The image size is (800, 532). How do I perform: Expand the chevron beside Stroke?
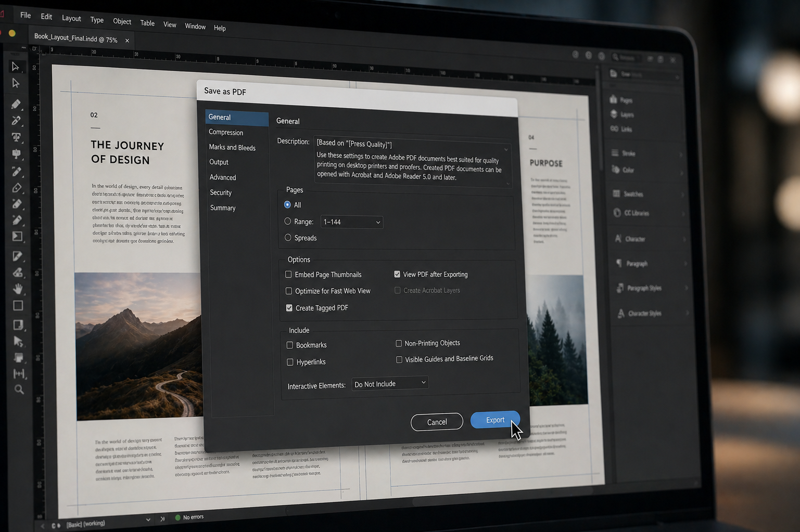coord(681,155)
